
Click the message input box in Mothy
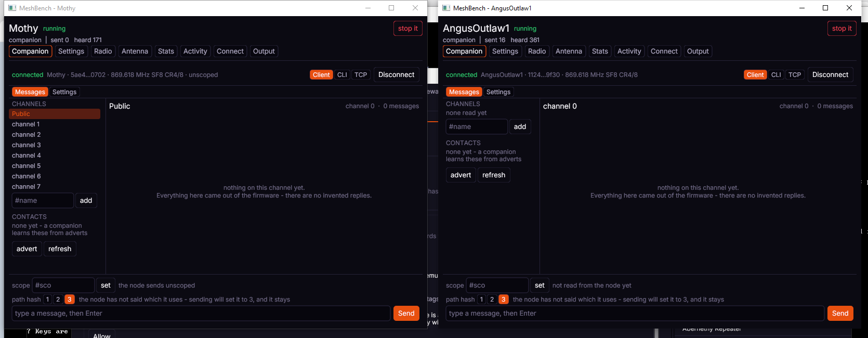(201, 314)
